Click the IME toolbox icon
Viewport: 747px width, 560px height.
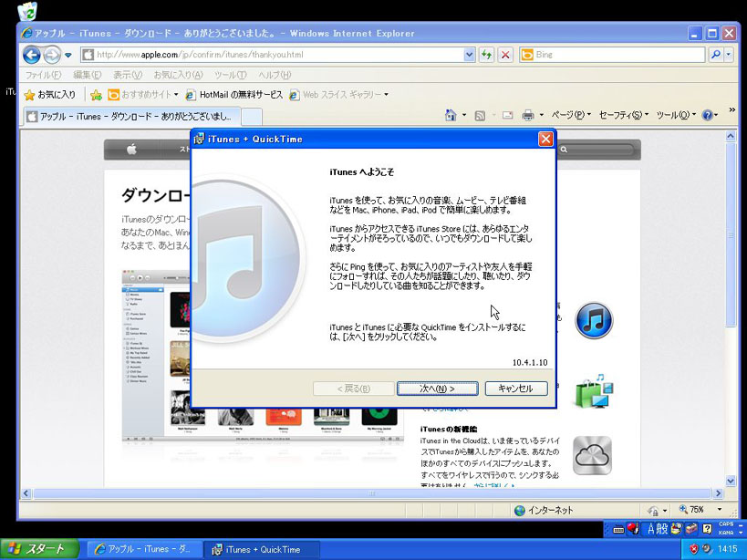(691, 529)
